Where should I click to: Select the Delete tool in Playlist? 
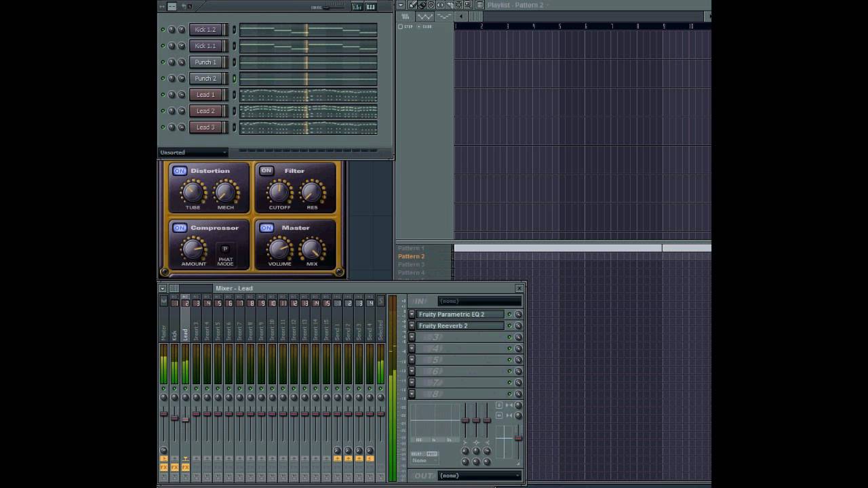click(x=431, y=5)
